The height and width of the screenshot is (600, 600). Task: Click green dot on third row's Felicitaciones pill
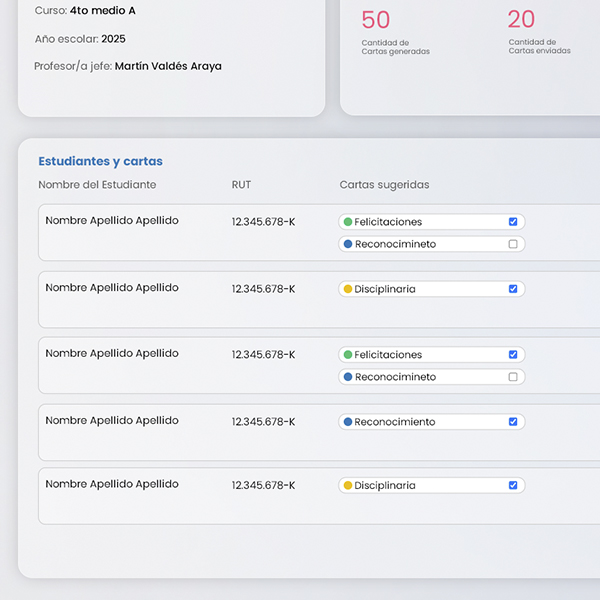coord(348,355)
